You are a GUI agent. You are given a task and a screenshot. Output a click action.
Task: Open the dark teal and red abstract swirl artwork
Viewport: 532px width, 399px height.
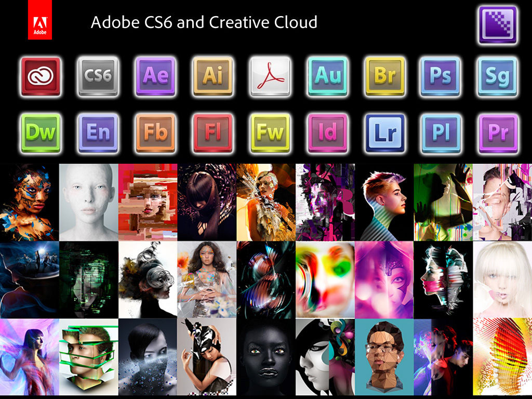click(265, 280)
